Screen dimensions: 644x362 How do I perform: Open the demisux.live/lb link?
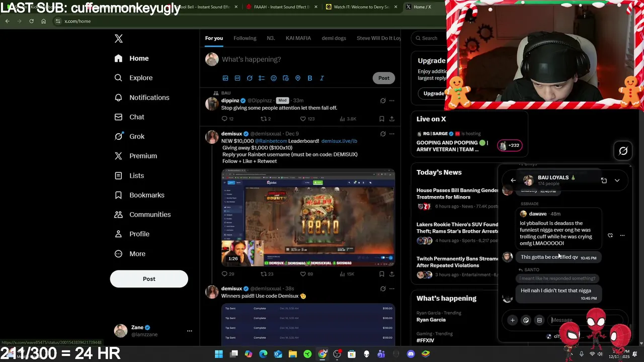[339, 141]
